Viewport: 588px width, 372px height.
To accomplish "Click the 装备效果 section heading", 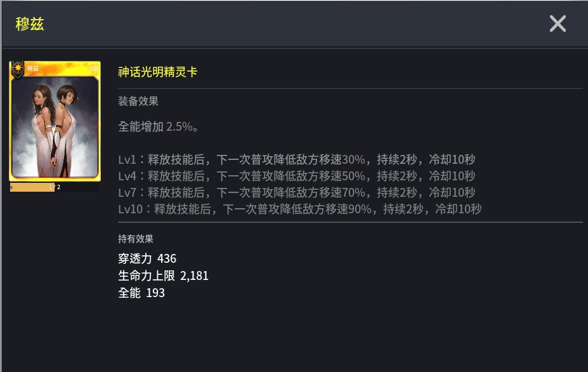I will coord(138,101).
